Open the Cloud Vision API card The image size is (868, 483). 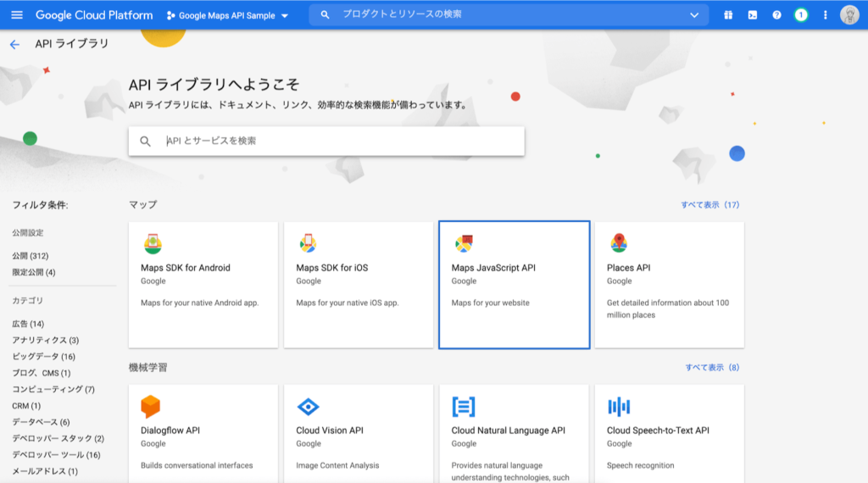[x=359, y=434]
